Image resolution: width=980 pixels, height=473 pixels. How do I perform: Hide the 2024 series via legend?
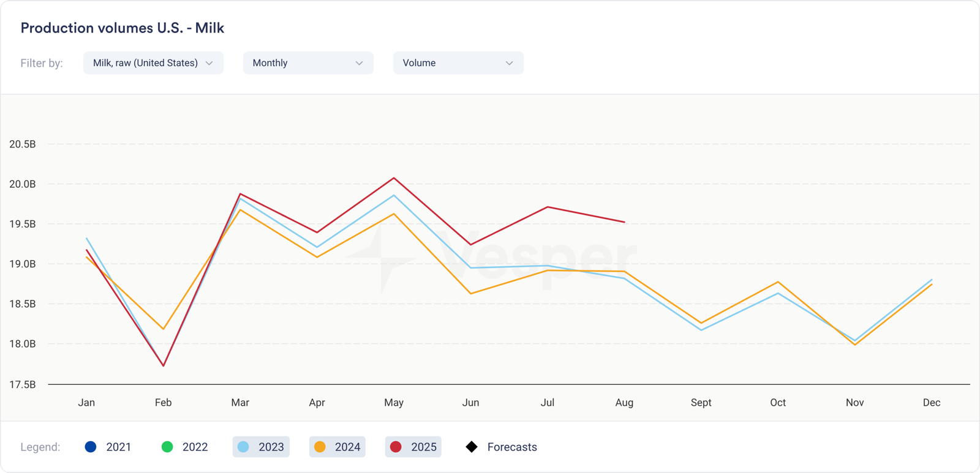337,447
